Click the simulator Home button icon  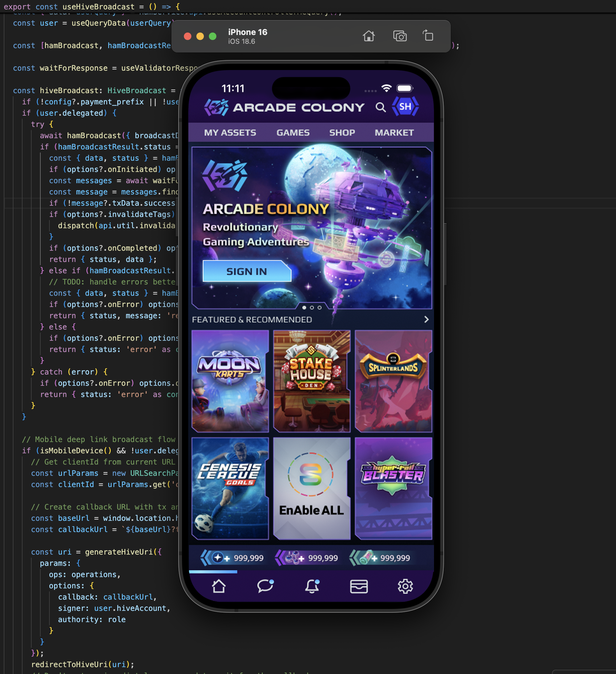tap(369, 36)
